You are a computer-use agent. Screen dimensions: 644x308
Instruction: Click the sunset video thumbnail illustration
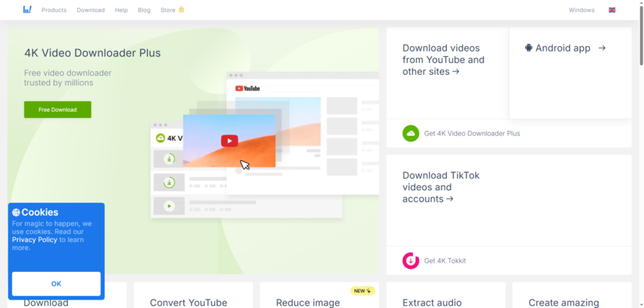pos(230,141)
